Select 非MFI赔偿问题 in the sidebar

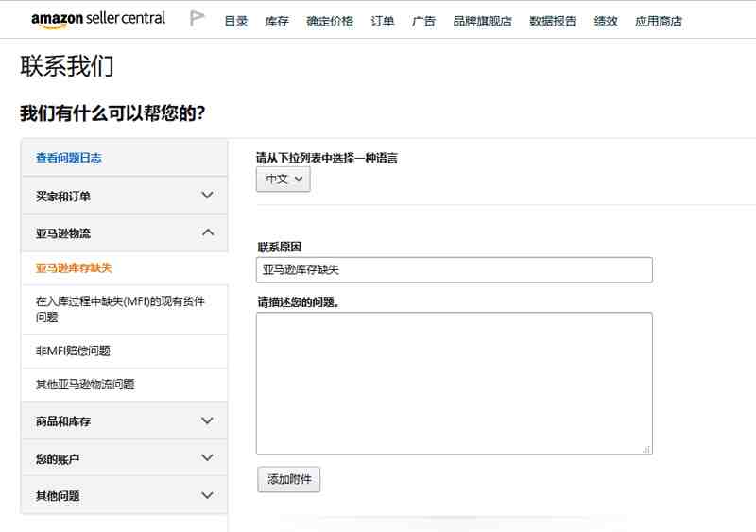(x=73, y=351)
